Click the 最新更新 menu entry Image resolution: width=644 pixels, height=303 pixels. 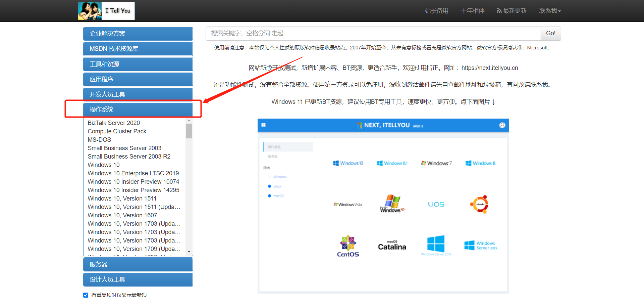point(512,10)
